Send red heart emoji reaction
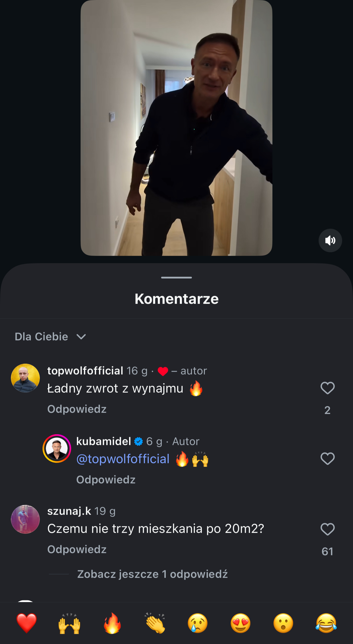353x644 pixels. point(27,623)
